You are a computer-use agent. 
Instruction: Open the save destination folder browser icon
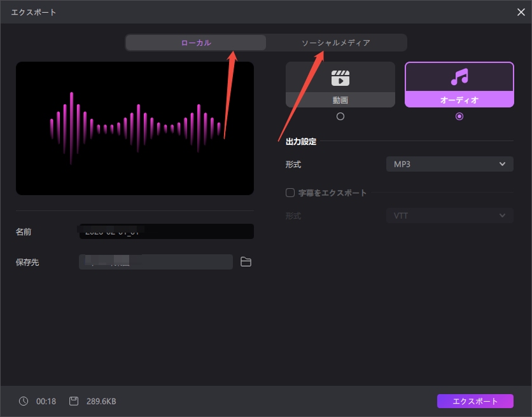click(x=247, y=261)
